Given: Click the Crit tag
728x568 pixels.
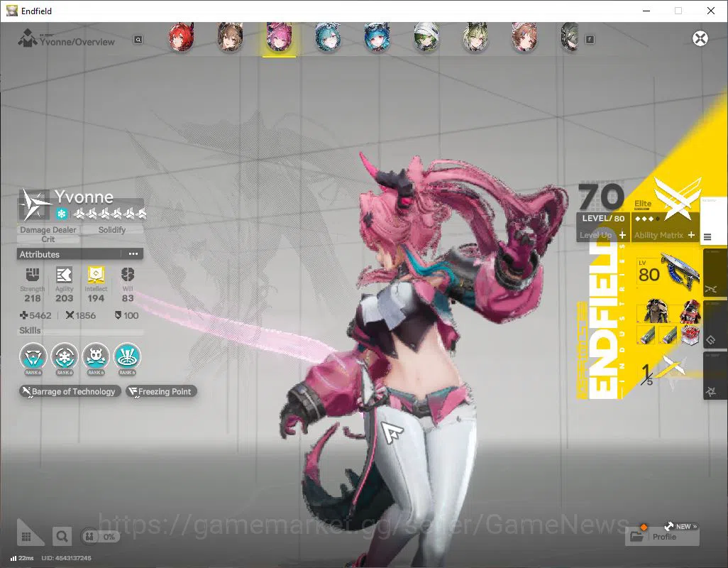Looking at the screenshot, I should click(48, 239).
